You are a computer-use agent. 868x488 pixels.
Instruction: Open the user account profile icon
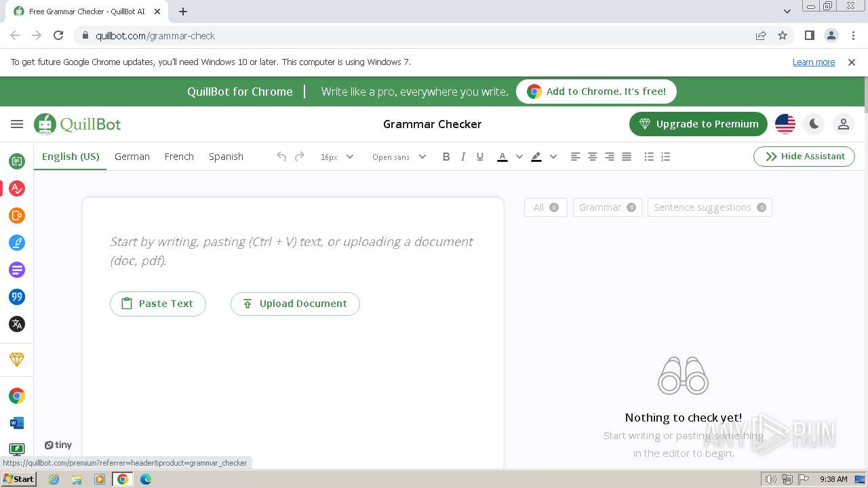(x=844, y=124)
